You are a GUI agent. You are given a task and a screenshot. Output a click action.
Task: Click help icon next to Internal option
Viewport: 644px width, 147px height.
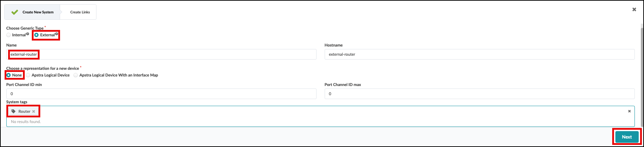click(28, 34)
